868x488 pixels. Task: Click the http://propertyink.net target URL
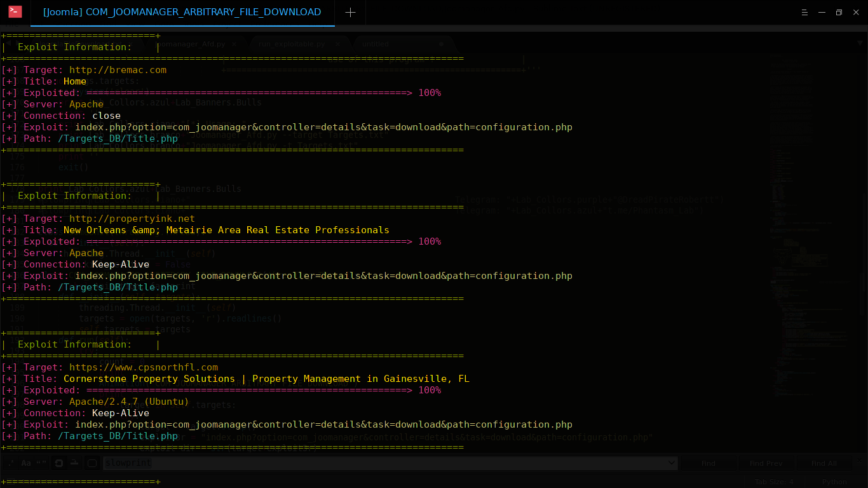[132, 219]
